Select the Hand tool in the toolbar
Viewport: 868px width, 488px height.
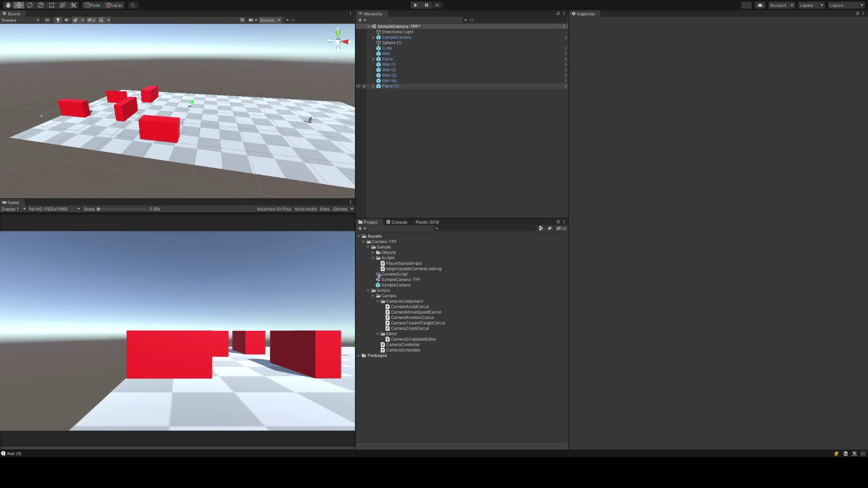pos(8,5)
